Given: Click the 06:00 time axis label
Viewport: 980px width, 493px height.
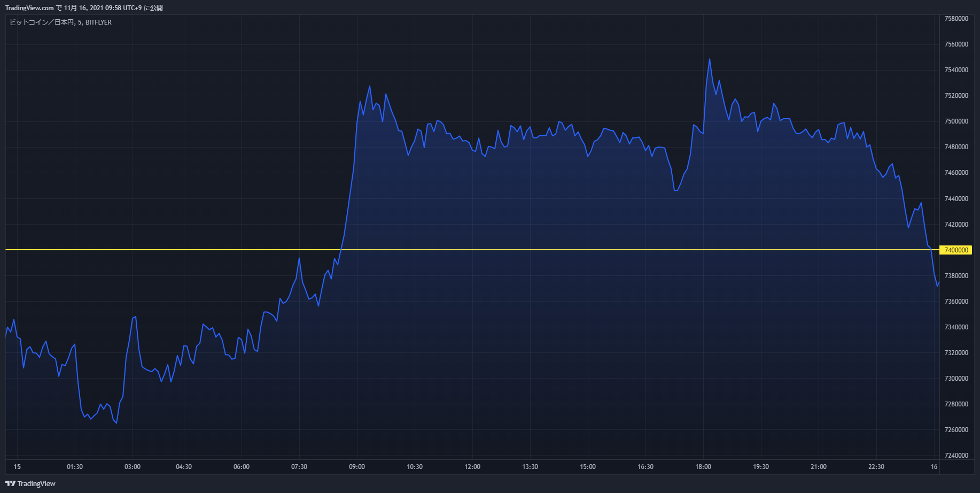Looking at the screenshot, I should [242, 467].
